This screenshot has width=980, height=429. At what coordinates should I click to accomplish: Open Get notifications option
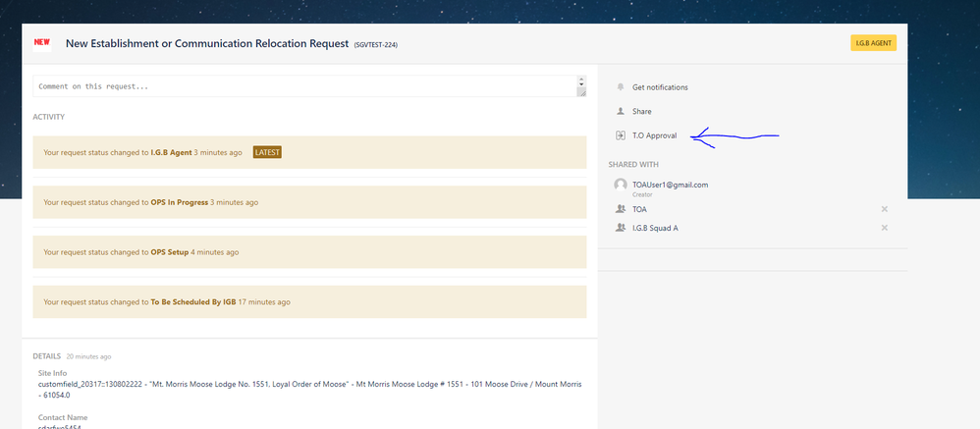point(660,87)
